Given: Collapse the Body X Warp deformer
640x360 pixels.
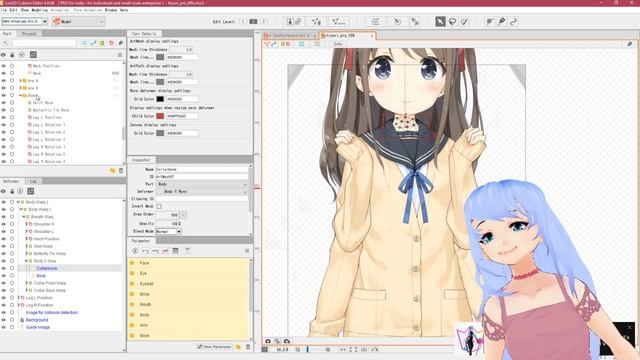Looking at the screenshot, I should (x=27, y=261).
